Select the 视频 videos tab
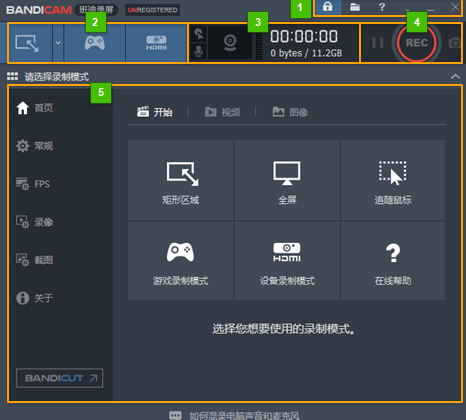 (222, 112)
